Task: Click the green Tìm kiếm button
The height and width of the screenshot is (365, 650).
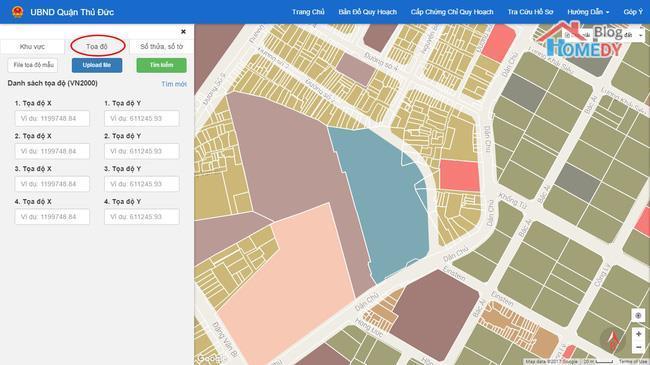Action: 162,65
